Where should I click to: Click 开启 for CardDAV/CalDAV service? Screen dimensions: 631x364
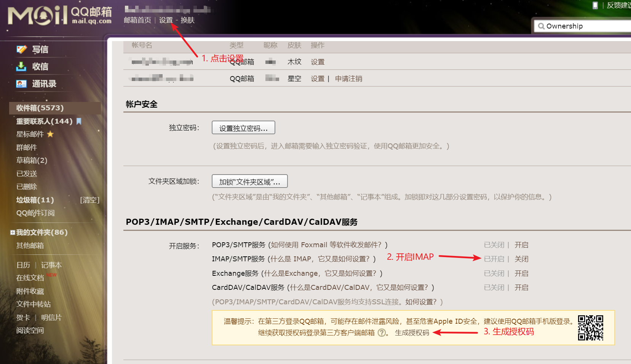(522, 288)
